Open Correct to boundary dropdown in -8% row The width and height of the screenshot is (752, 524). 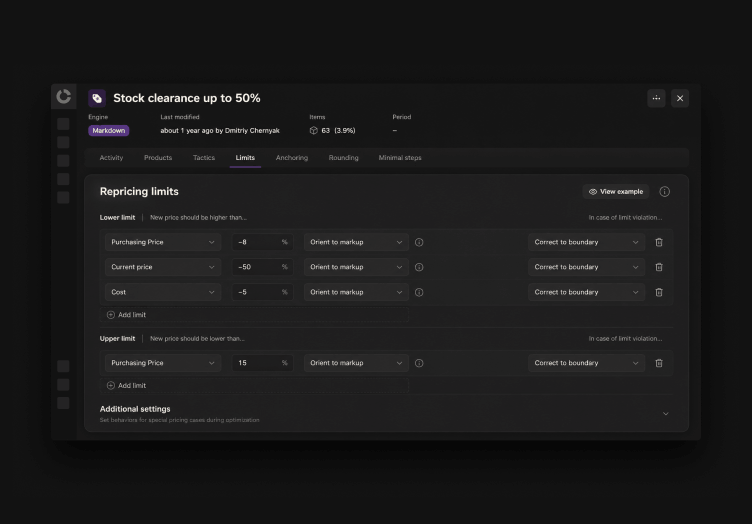(x=587, y=243)
